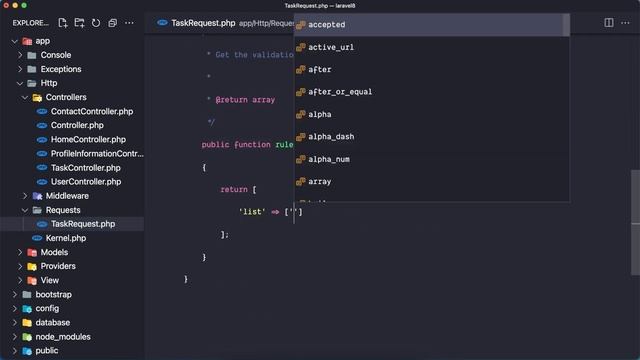Click the node_modules folder icon
The height and width of the screenshot is (360, 640).
pos(27,337)
